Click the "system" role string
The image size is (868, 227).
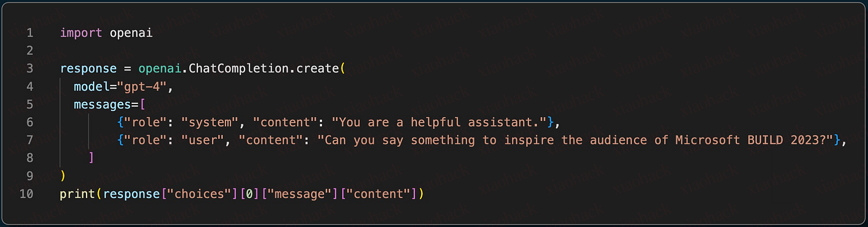tap(210, 123)
